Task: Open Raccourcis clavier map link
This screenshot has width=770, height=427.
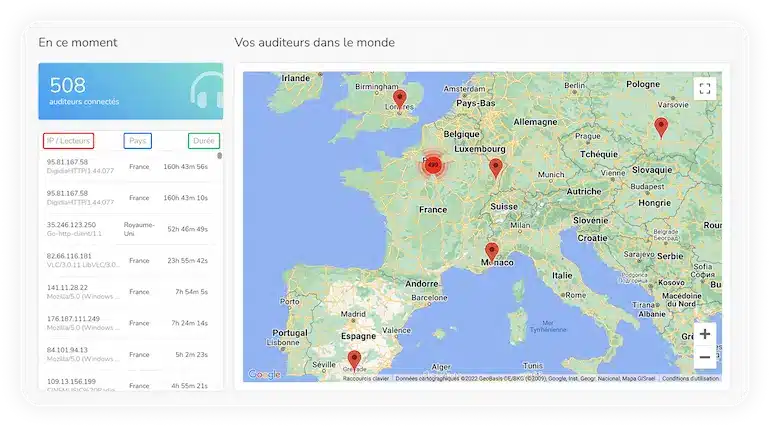Action: click(x=366, y=378)
